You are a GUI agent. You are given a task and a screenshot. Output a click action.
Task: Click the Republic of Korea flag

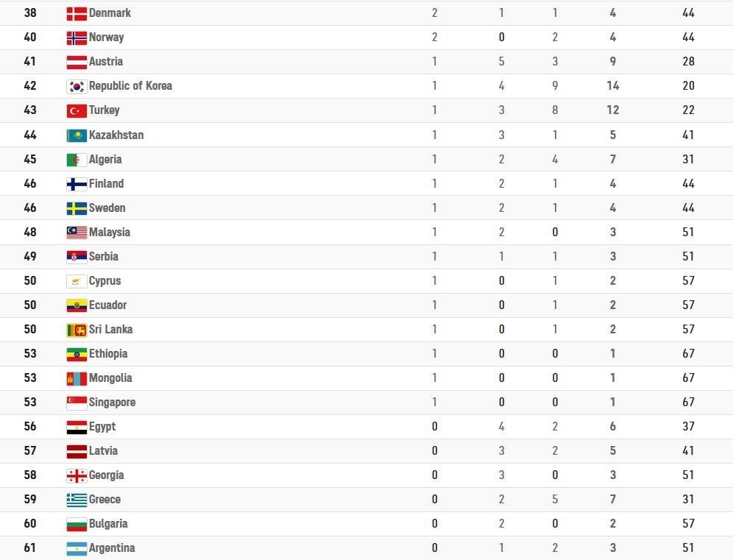(77, 86)
